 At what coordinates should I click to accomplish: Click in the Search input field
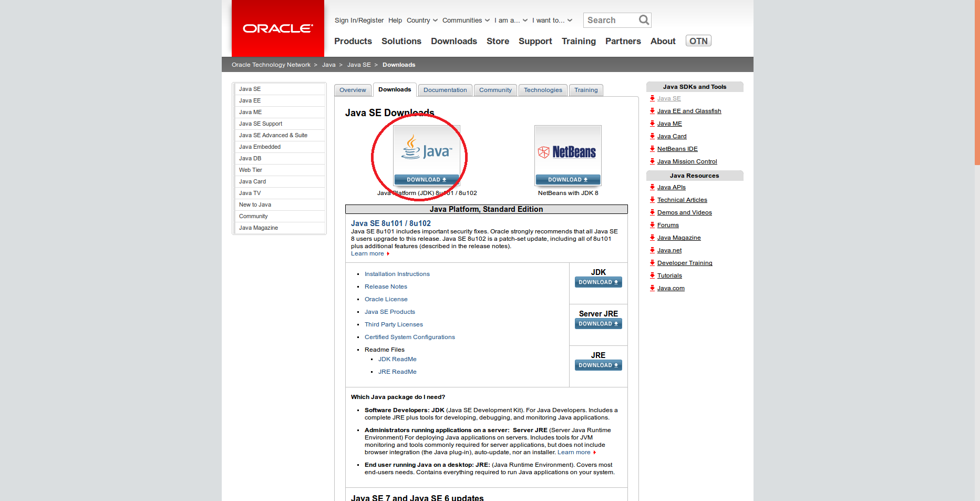coord(611,20)
